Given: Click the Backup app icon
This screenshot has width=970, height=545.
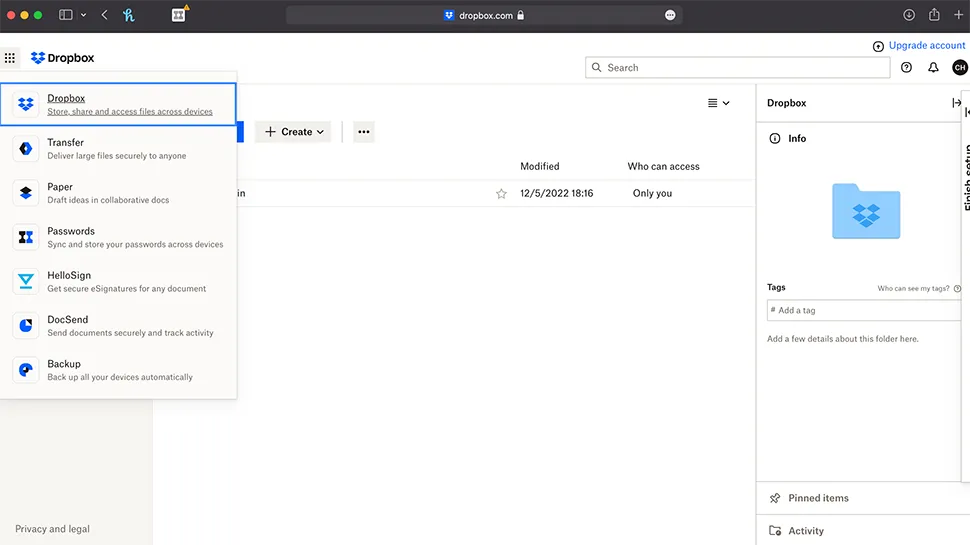Looking at the screenshot, I should (26, 370).
